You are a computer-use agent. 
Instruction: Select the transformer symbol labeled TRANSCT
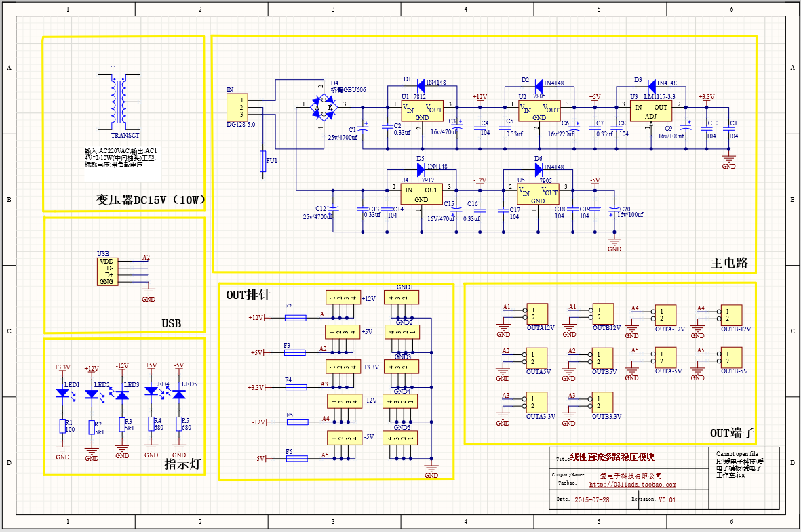tap(119, 102)
